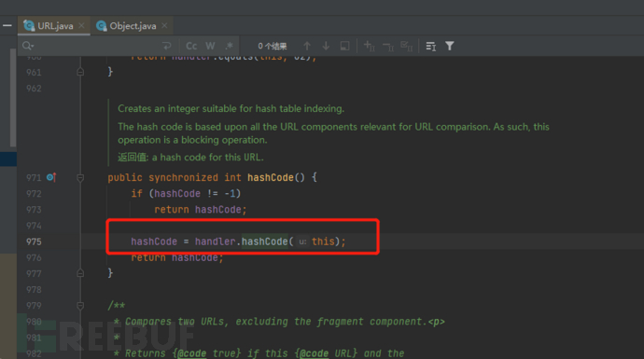This screenshot has width=644, height=359.
Task: Click 'Creates an integer suitable' doc line
Action: click(x=231, y=109)
